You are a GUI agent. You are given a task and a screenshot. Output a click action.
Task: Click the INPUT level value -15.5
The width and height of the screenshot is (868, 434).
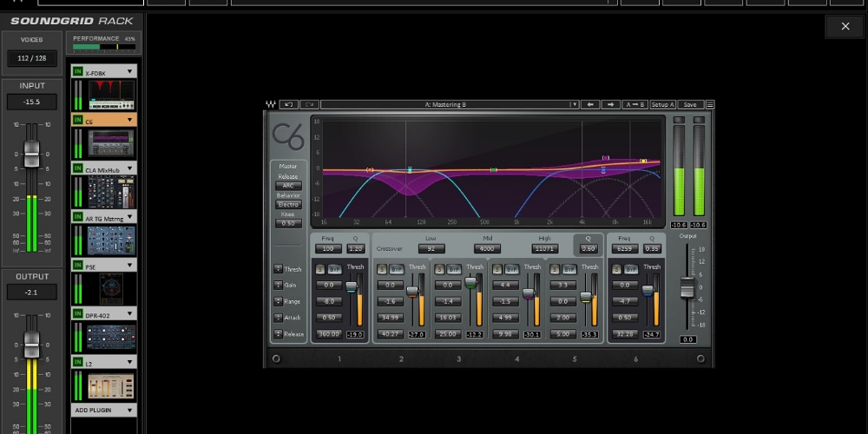(x=31, y=102)
